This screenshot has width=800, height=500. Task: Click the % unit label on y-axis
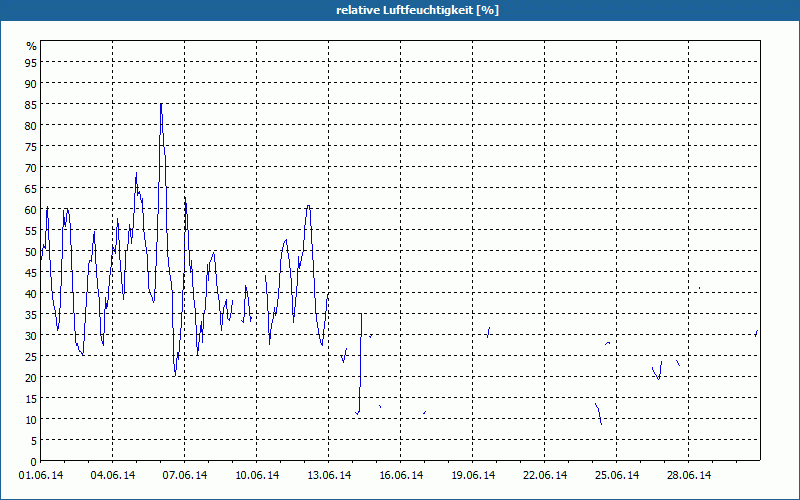(31, 46)
